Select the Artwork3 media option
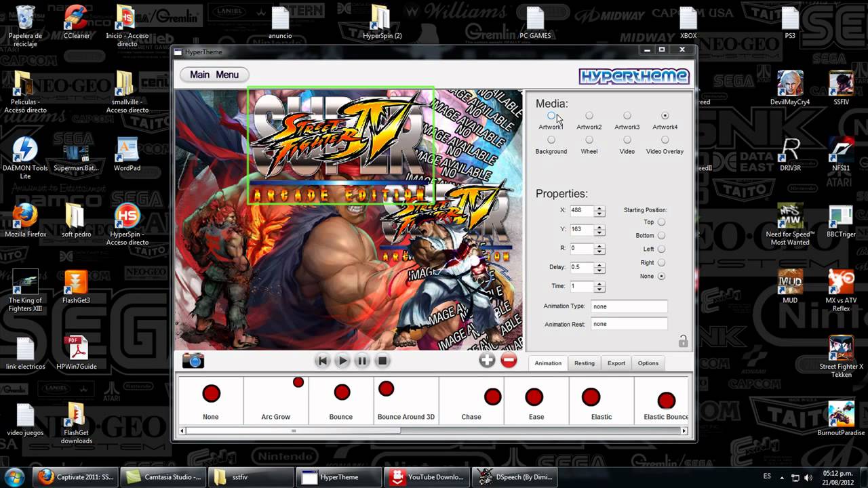 pos(627,116)
